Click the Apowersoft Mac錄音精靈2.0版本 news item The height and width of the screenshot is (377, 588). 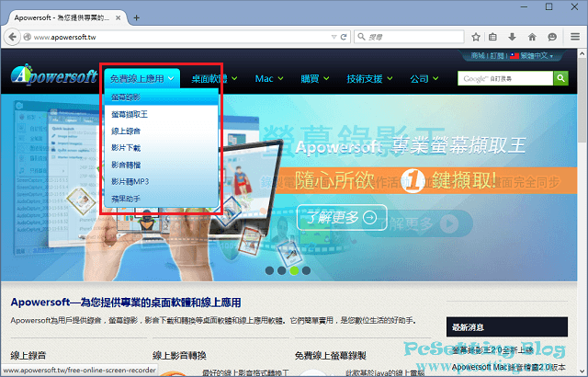point(508,367)
